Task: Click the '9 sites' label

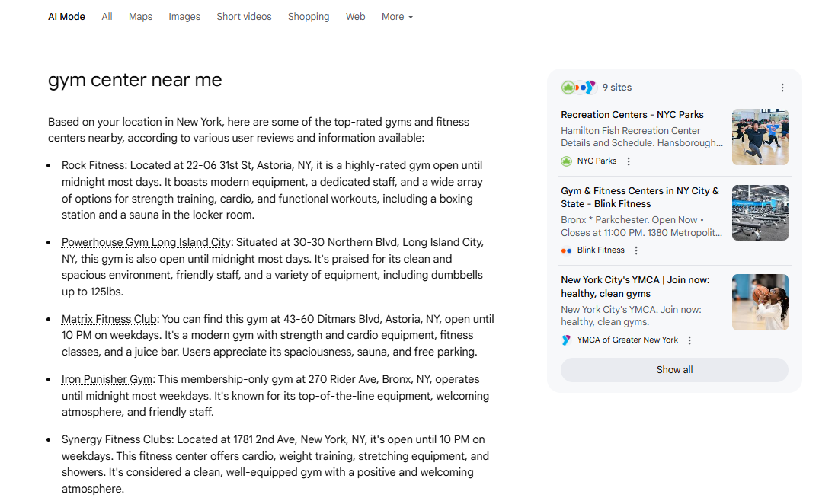Action: coord(617,88)
